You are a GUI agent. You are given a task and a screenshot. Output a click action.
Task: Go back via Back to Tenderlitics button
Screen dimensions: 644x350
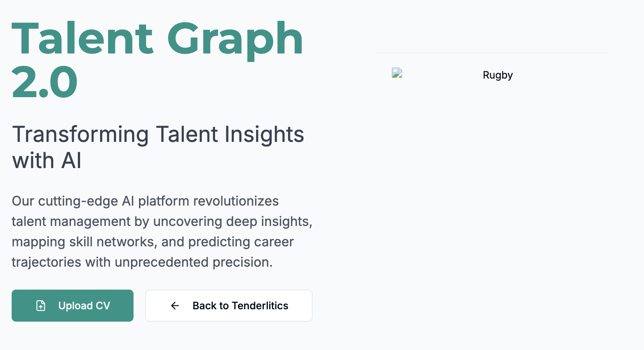pyautogui.click(x=228, y=306)
